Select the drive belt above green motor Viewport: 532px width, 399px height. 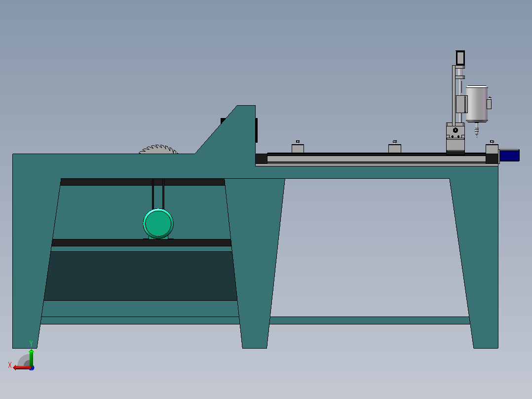(x=158, y=194)
